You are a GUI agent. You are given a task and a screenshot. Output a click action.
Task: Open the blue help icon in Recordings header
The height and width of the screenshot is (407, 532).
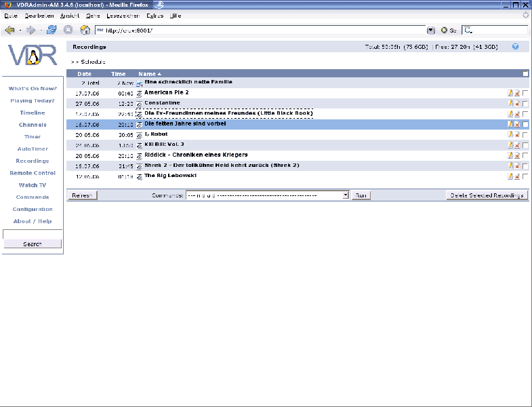pos(515,47)
